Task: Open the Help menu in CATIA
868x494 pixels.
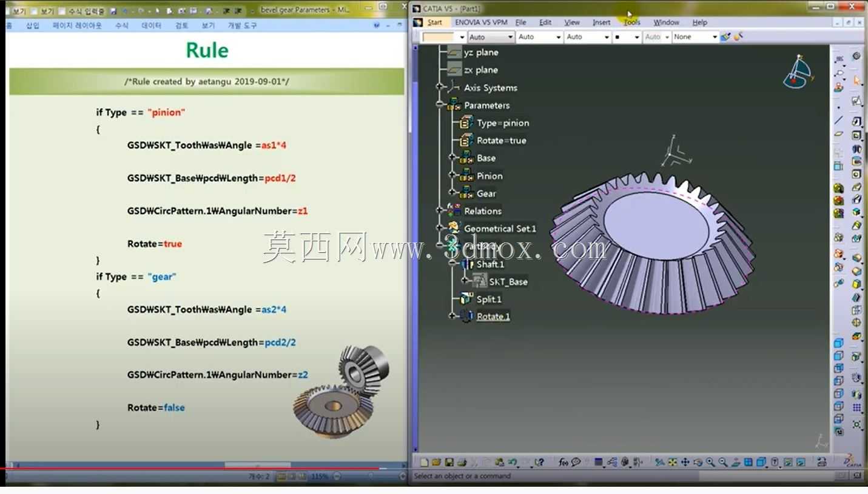Action: tap(699, 22)
